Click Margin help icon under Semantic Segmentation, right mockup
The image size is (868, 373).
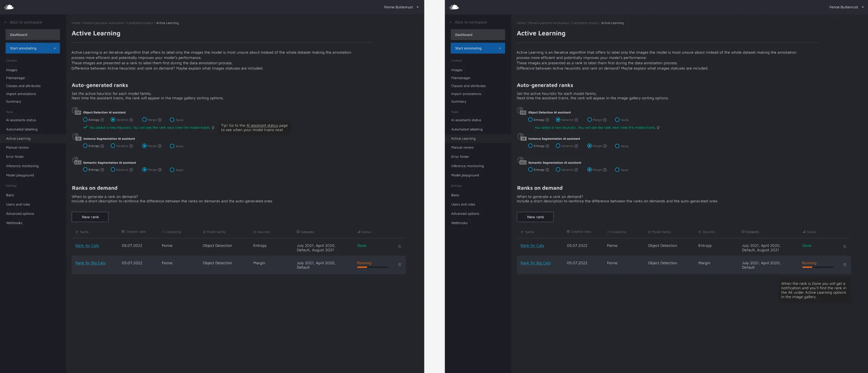tap(605, 170)
